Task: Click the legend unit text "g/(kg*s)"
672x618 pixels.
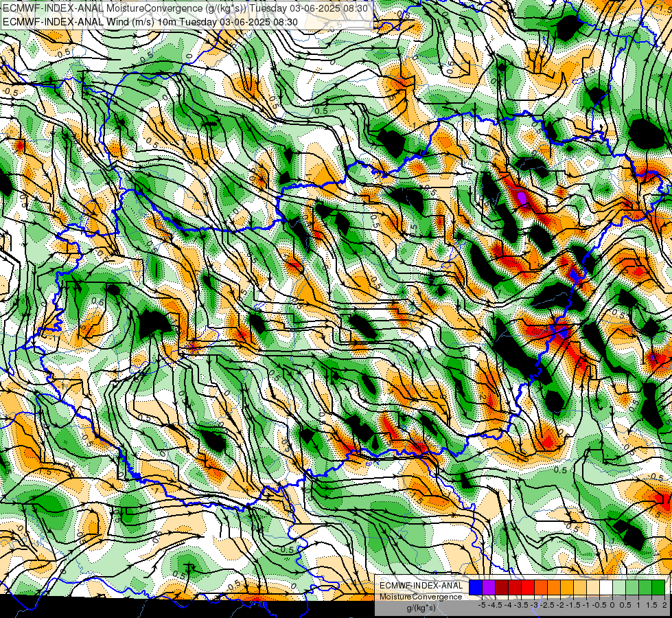Action: tap(421, 608)
